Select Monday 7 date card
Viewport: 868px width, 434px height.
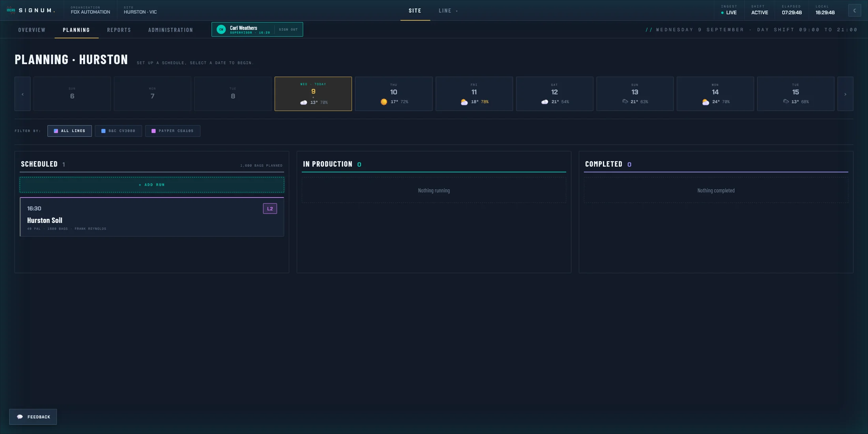(152, 94)
